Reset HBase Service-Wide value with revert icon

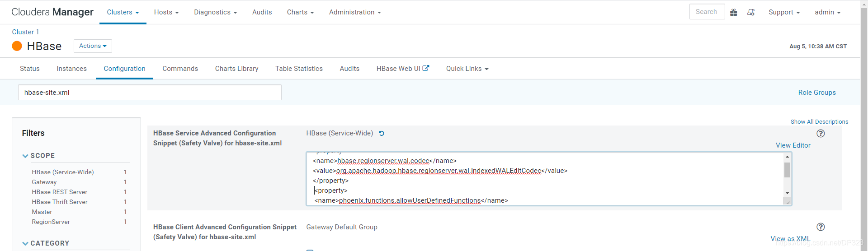382,133
